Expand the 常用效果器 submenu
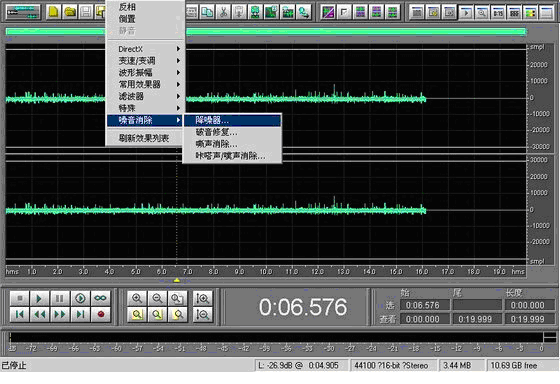Viewport: 560px width, 384px height. (146, 84)
